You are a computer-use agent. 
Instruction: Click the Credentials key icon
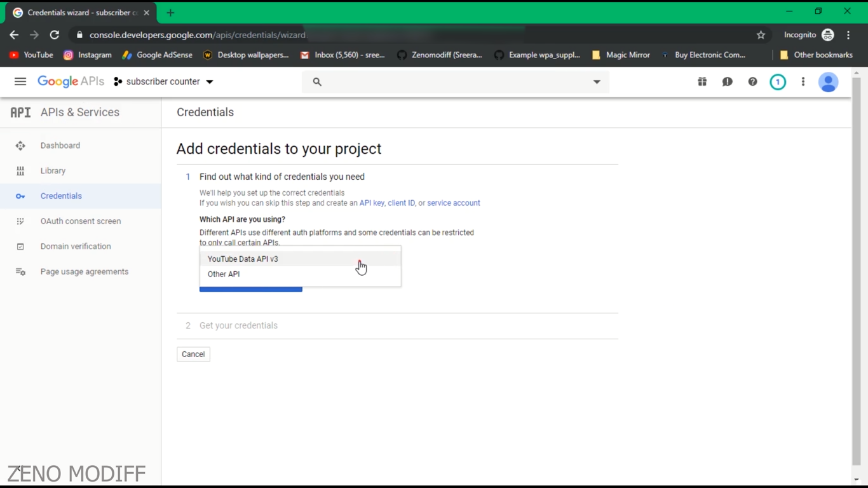(x=20, y=196)
